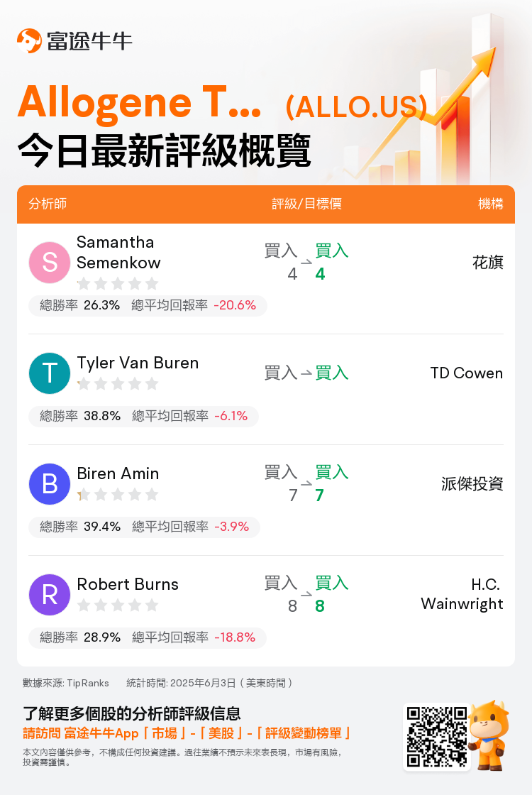Click the 評級變動榜單 orange link text

coord(304,733)
